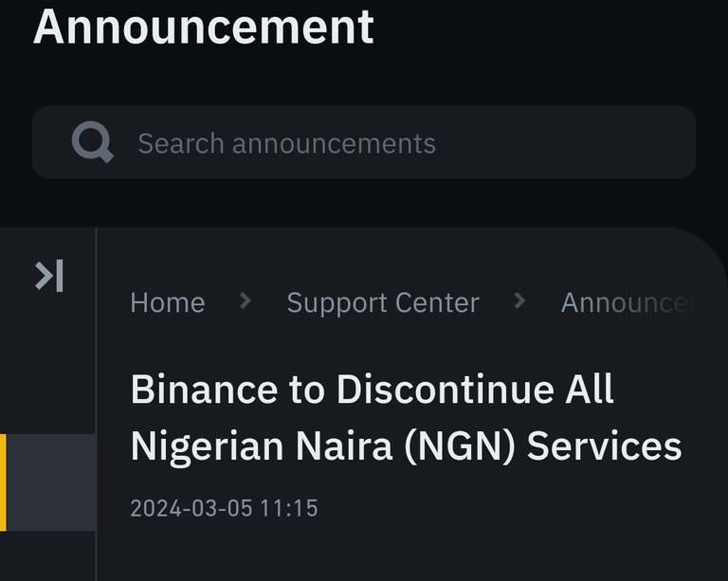
Task: Select the article date 2024-03-05 11:15
Action: coord(224,508)
